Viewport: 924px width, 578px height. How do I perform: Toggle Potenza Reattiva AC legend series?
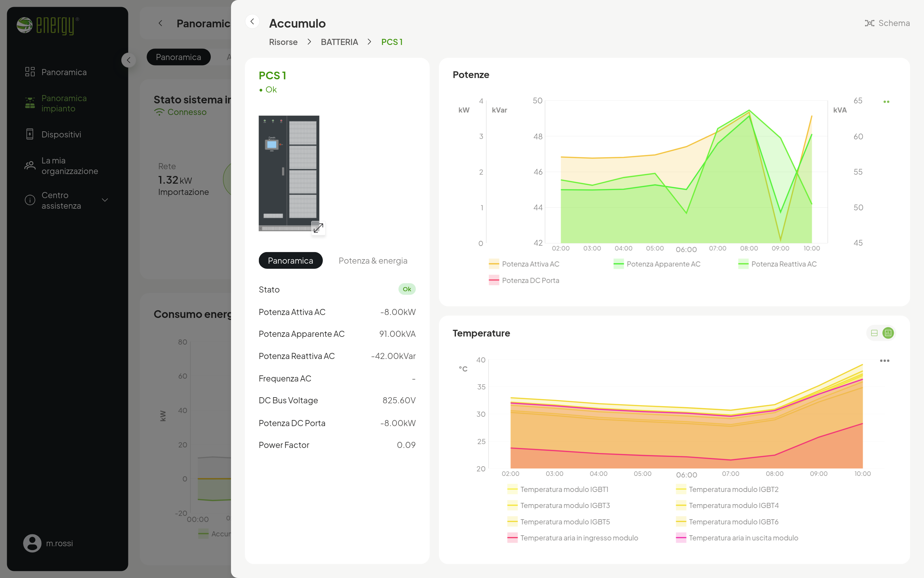tap(777, 264)
